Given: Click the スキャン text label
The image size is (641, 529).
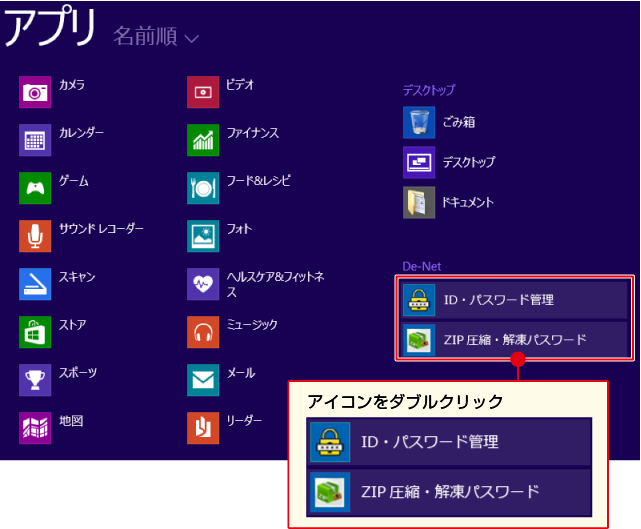Looking at the screenshot, I should (77, 277).
